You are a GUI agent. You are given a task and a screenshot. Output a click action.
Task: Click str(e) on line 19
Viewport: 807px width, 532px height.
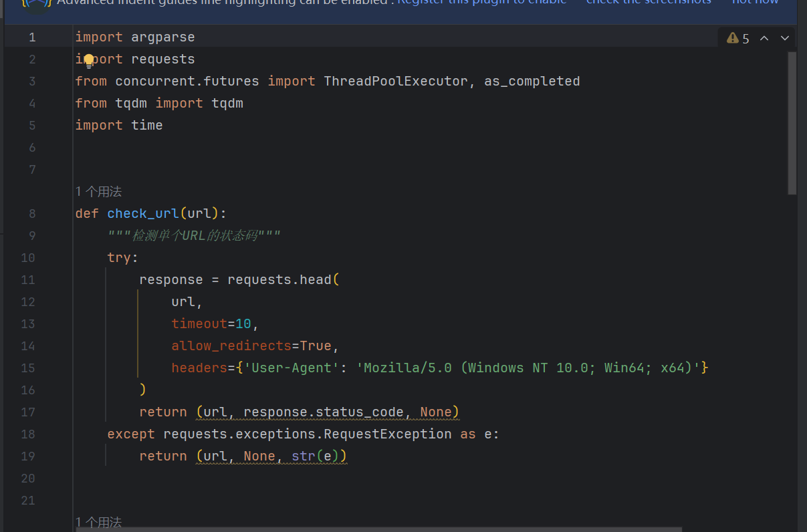(x=316, y=456)
